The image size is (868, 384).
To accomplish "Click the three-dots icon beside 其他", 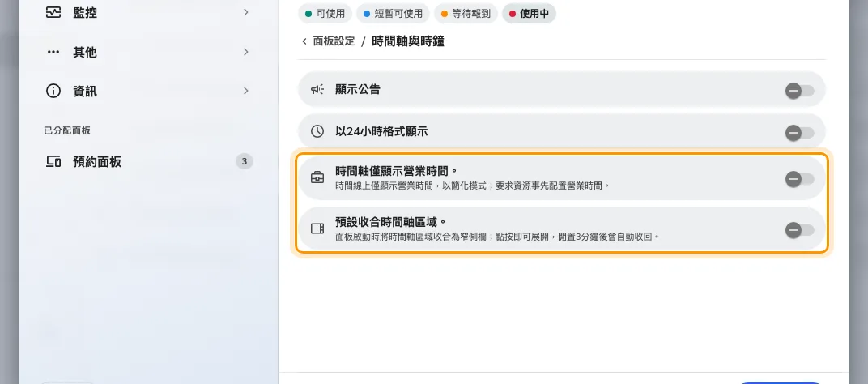I will coord(53,52).
